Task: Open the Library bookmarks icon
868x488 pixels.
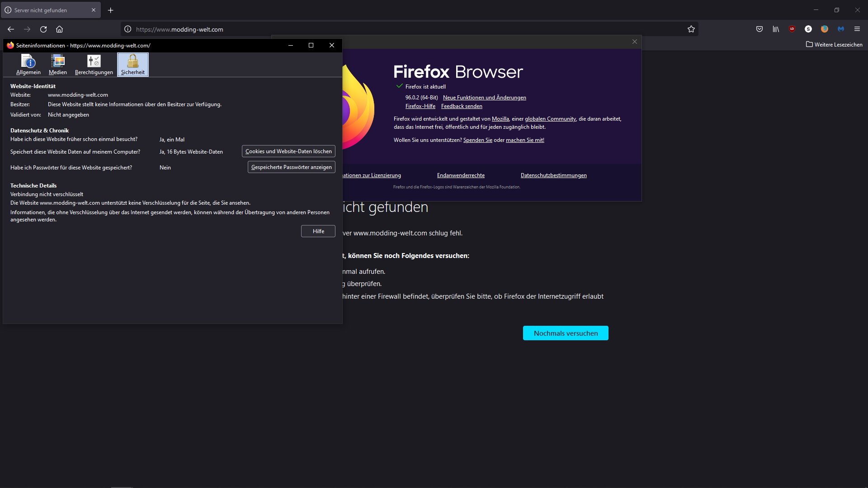Action: 776,29
